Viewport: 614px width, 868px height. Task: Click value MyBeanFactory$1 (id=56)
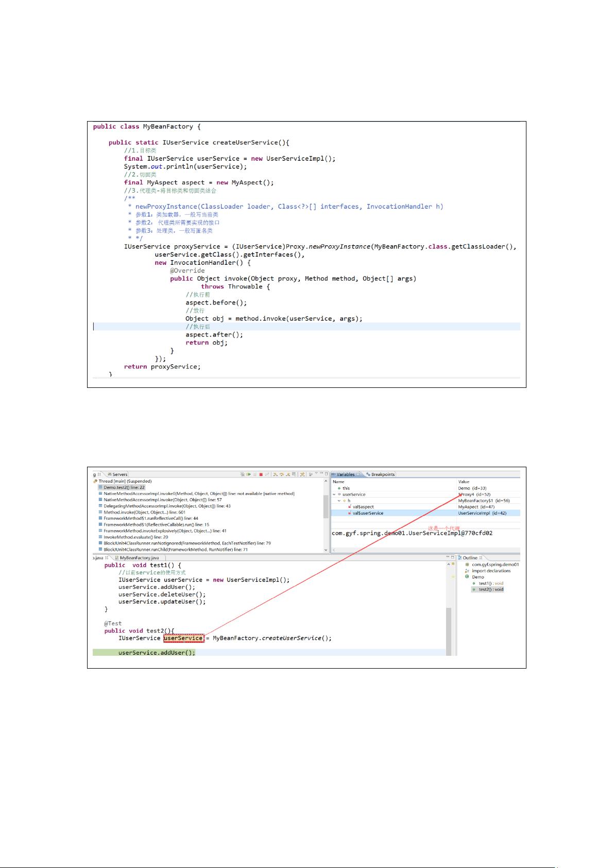pos(484,500)
